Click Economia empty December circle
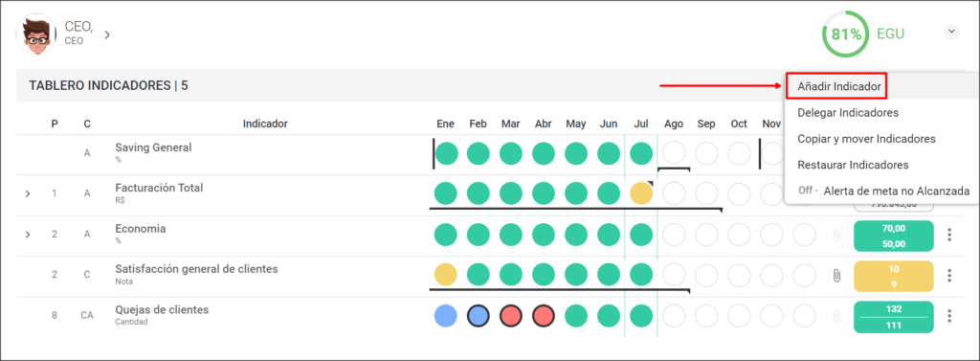This screenshot has height=361, width=980. click(x=804, y=235)
